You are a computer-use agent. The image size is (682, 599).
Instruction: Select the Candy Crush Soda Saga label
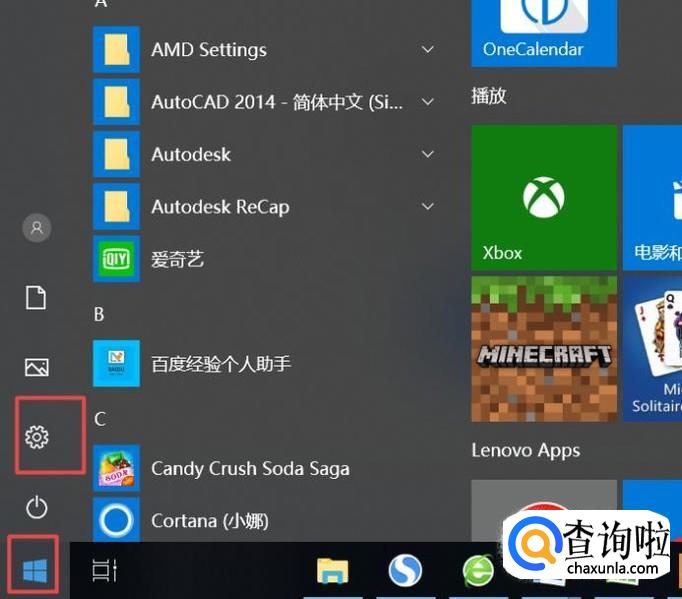coord(251,469)
